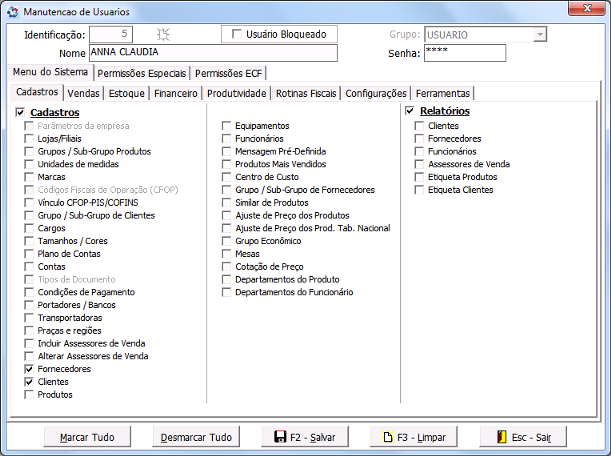
Task: Tick the Produtos checkbox in Cadastros
Action: tap(30, 395)
